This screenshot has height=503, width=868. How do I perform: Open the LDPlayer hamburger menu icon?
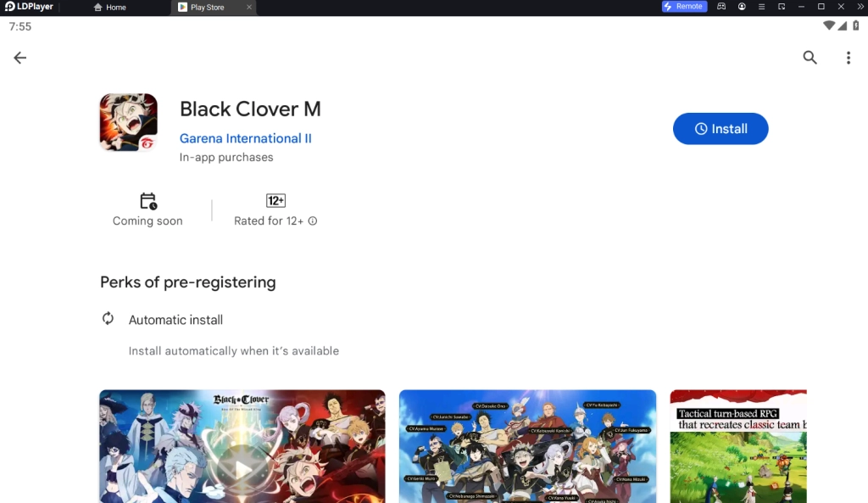[x=761, y=7]
